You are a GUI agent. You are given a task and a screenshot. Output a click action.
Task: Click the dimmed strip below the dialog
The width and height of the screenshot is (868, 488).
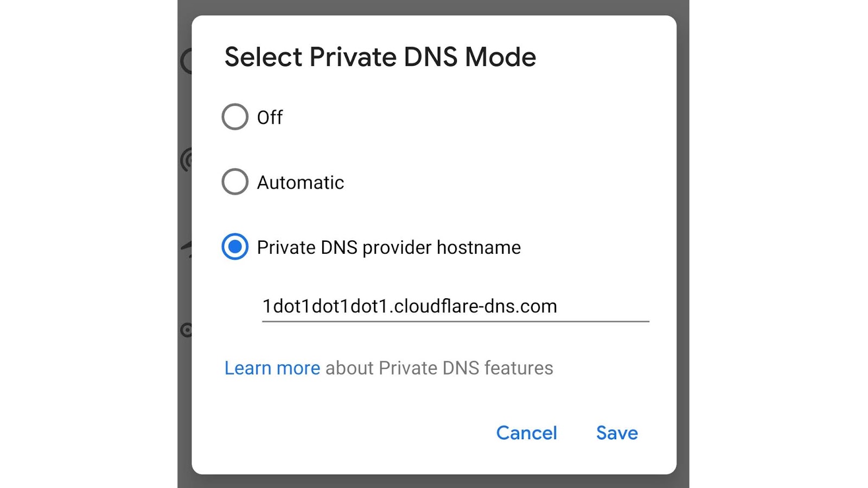pyautogui.click(x=434, y=481)
